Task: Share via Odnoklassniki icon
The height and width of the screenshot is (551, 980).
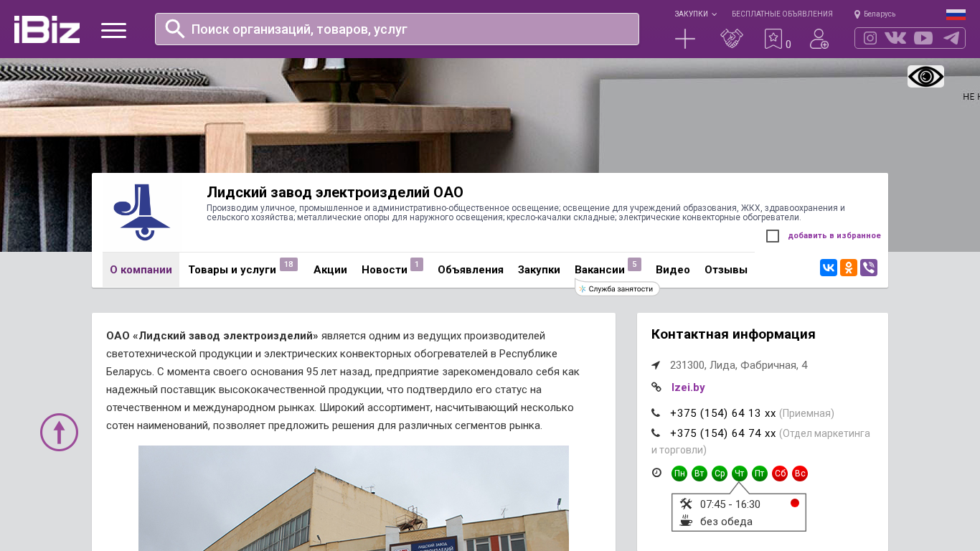Action: pyautogui.click(x=849, y=268)
